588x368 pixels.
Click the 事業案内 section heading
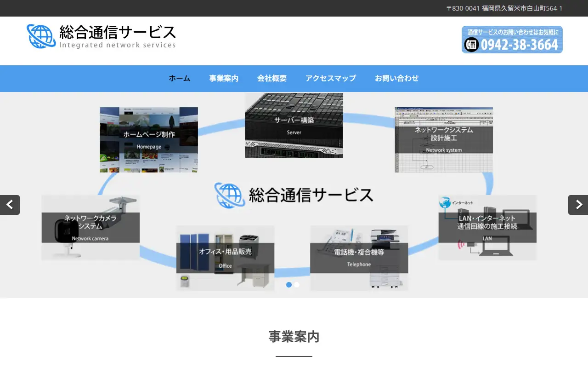coord(294,337)
